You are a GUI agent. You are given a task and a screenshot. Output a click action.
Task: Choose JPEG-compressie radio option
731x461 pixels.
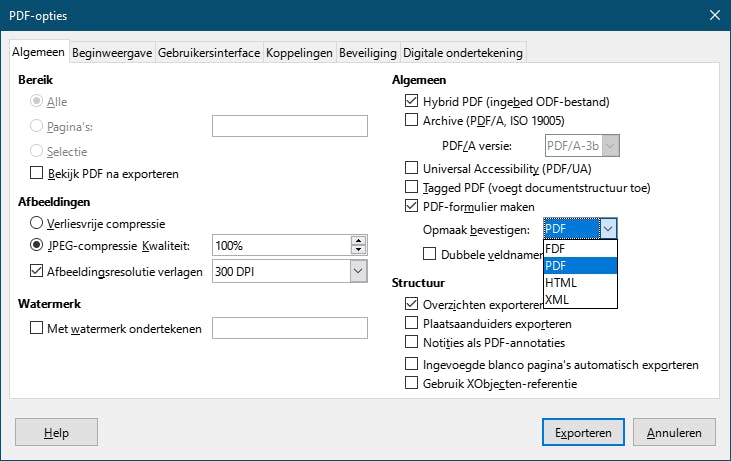pyautogui.click(x=38, y=246)
